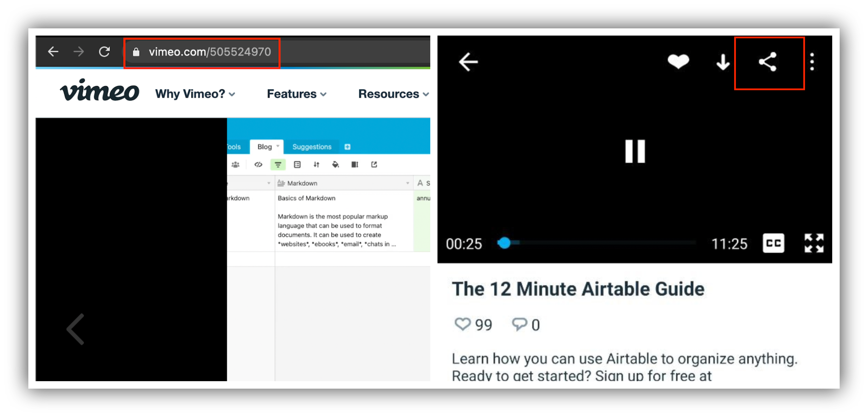The height and width of the screenshot is (417, 868).
Task: Reload the page with the refresh icon
Action: (104, 52)
